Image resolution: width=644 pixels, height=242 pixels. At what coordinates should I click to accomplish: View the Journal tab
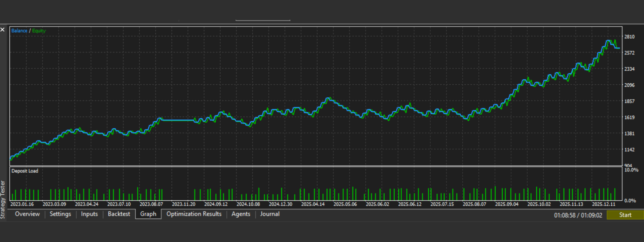click(270, 214)
